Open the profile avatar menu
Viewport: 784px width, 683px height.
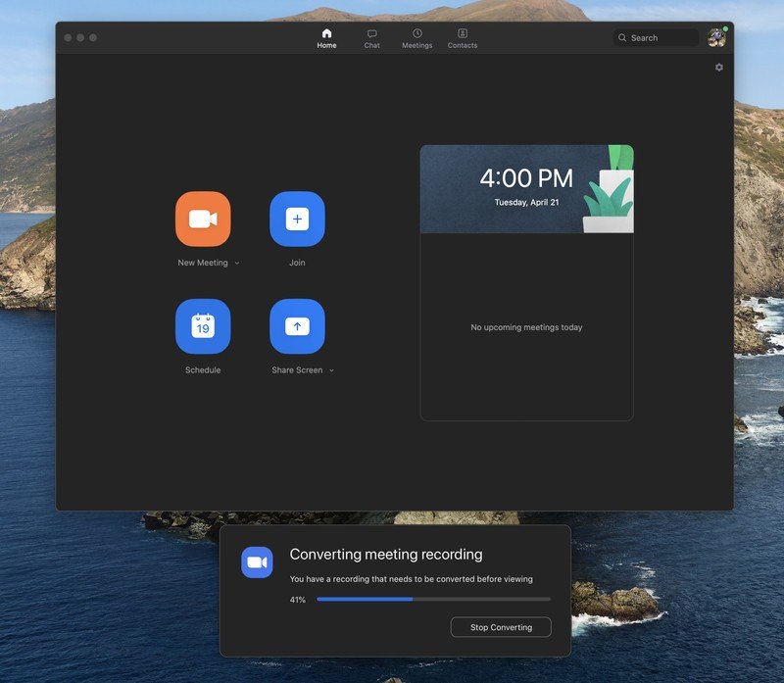[717, 37]
